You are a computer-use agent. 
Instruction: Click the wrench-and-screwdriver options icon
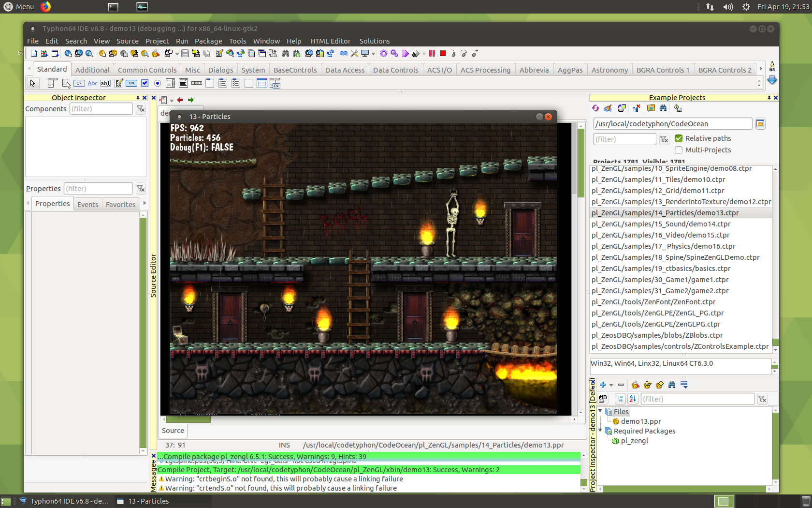point(354,53)
